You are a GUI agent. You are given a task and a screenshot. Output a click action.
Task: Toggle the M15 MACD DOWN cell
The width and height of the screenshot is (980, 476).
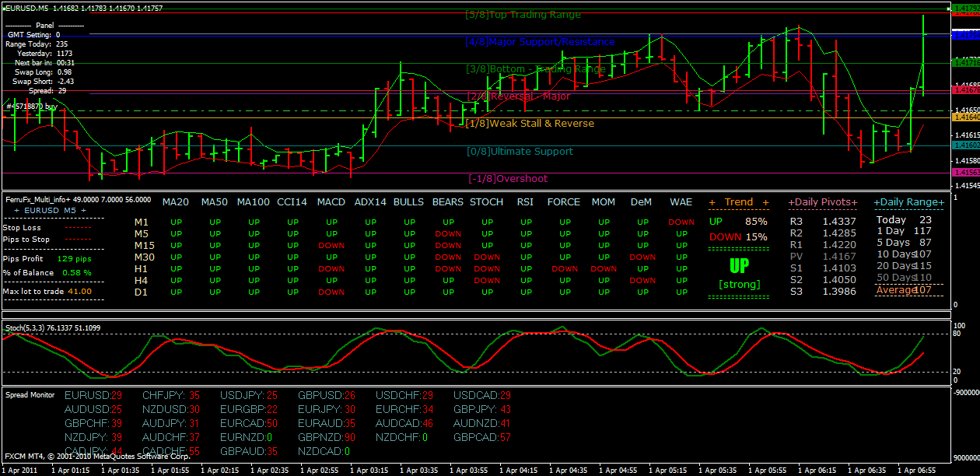click(x=331, y=247)
